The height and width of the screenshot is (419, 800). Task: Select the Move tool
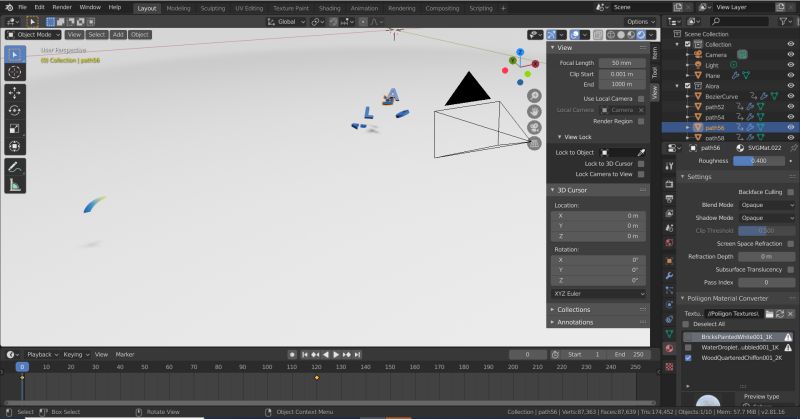point(15,92)
